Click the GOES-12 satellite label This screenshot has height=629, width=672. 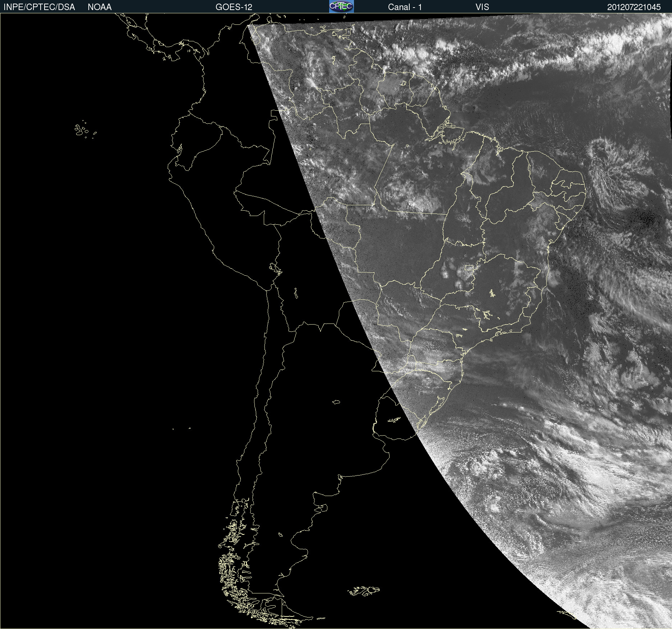coord(234,7)
